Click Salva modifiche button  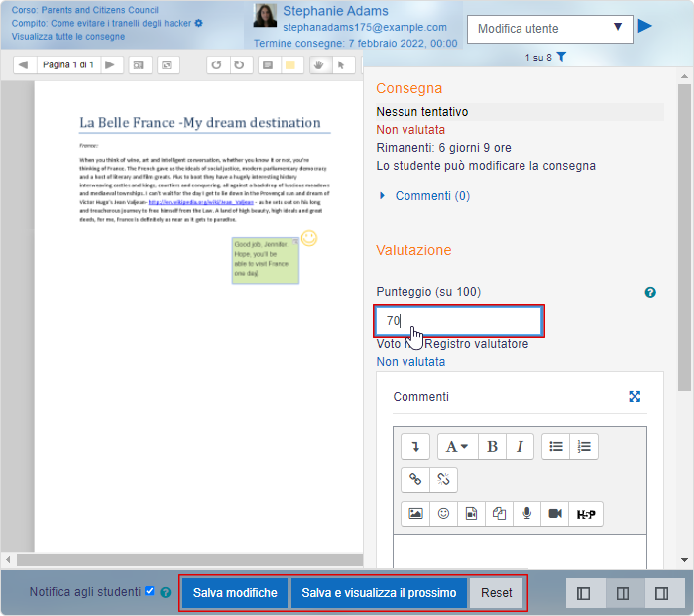point(235,593)
